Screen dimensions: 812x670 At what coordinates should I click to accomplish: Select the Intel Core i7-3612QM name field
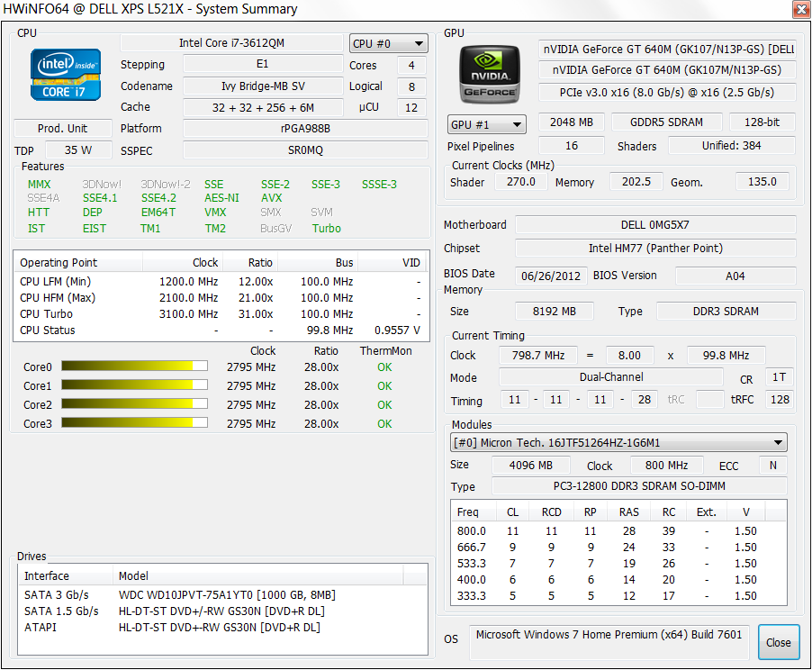click(x=231, y=43)
